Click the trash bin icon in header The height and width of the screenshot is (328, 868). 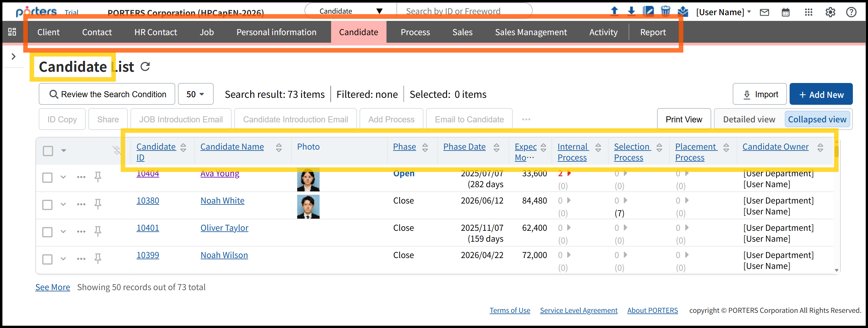[x=665, y=11]
